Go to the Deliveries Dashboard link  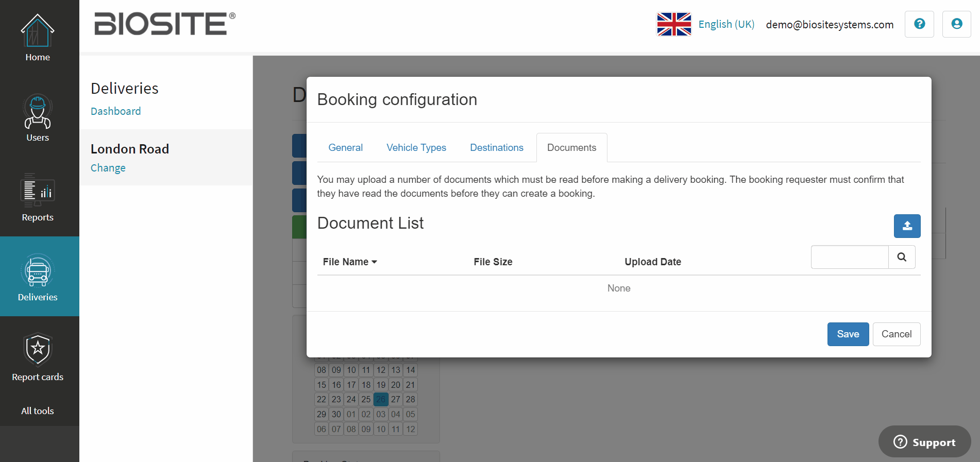click(115, 111)
